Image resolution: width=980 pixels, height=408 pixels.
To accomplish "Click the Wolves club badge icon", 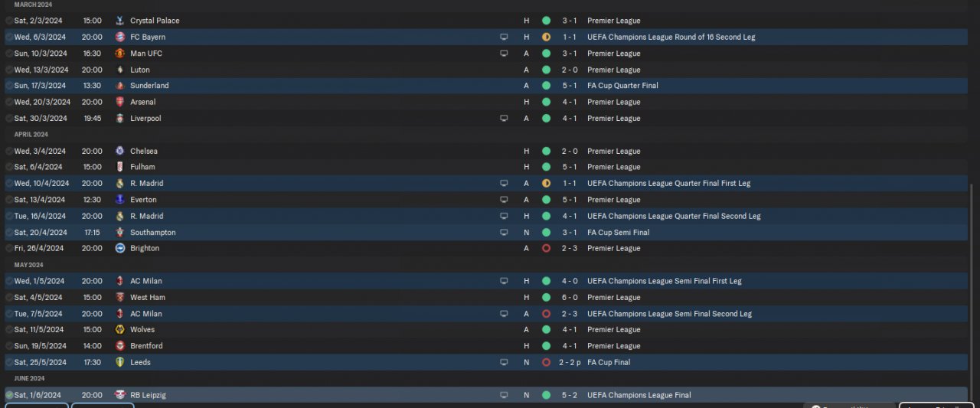I will pyautogui.click(x=119, y=330).
